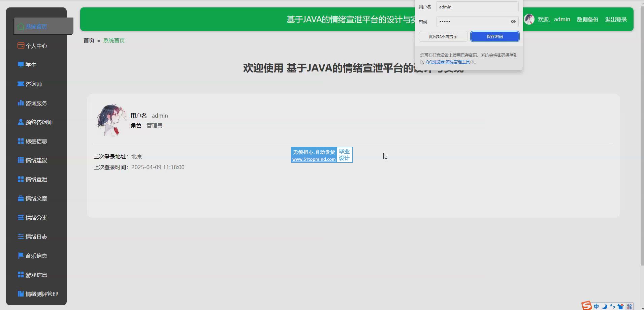Open the 游戏信息 sidebar item
The height and width of the screenshot is (310, 644).
tap(36, 275)
